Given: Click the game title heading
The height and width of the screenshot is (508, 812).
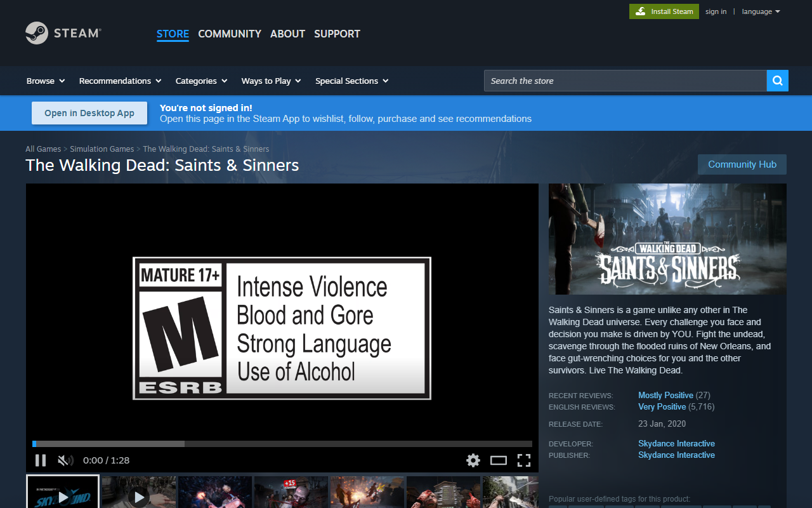Looking at the screenshot, I should click(x=162, y=165).
